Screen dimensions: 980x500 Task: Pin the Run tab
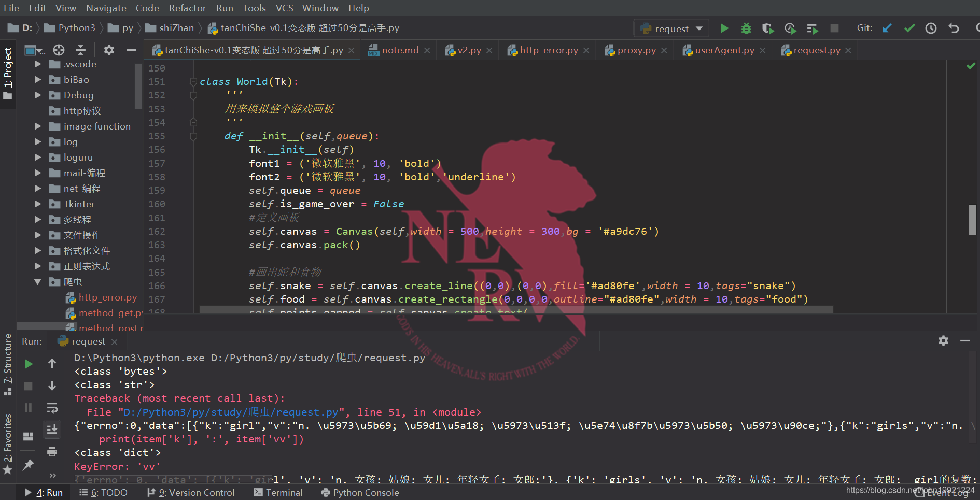(29, 465)
